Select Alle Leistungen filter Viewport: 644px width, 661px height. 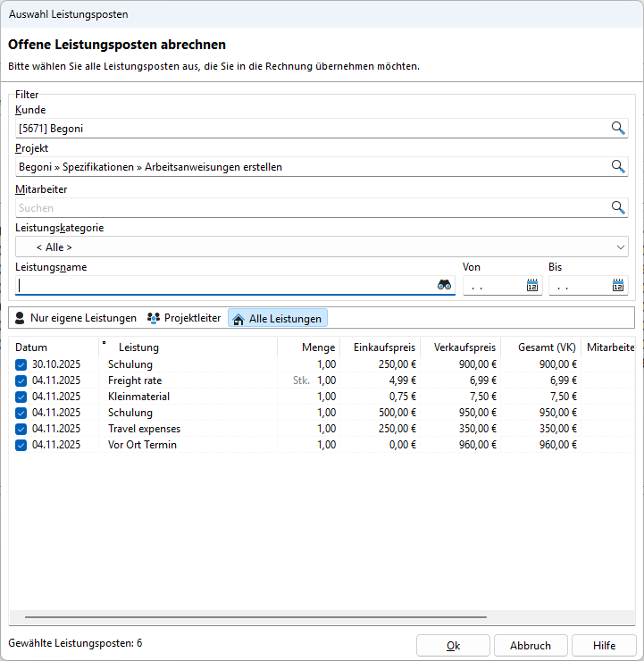(x=278, y=318)
